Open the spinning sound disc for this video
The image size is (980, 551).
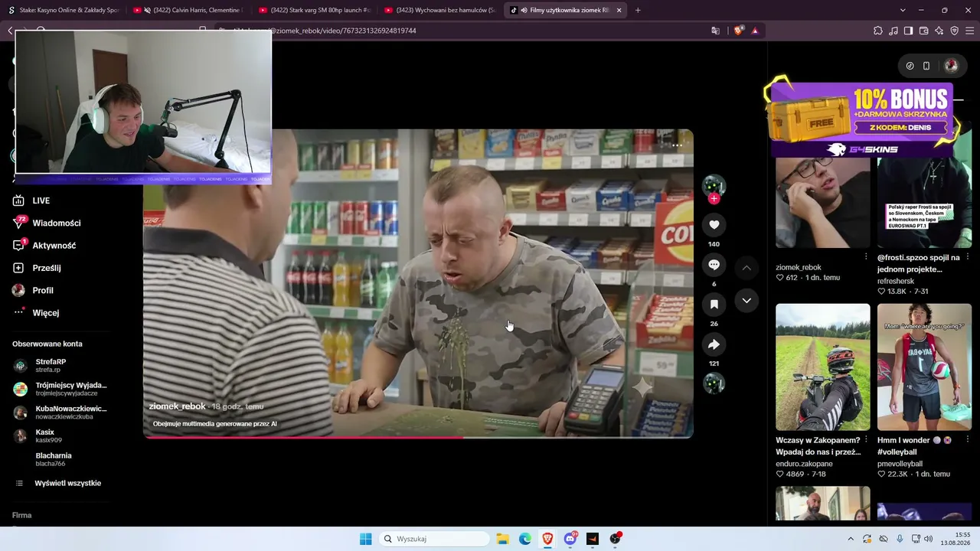click(x=714, y=383)
